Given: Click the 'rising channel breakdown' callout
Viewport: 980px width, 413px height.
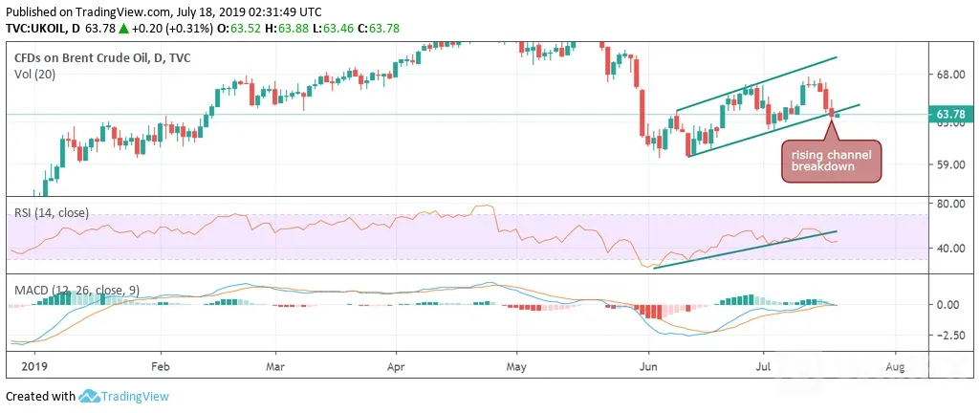Looking at the screenshot, I should click(x=831, y=161).
